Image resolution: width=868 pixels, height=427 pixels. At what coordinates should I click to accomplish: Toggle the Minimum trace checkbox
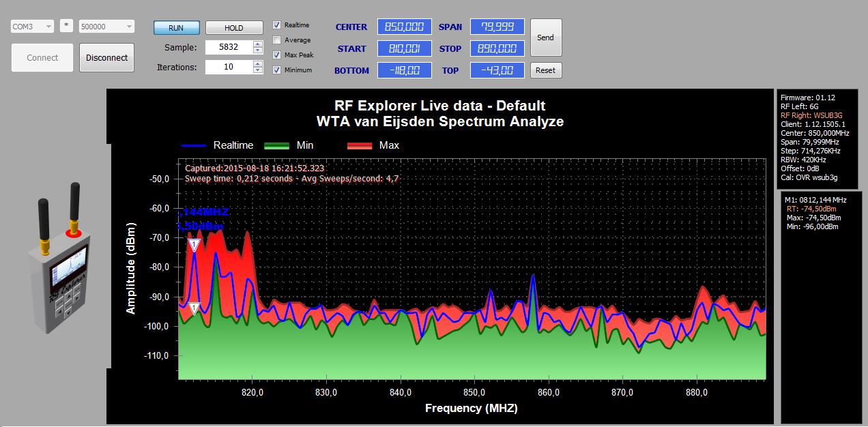[x=276, y=70]
